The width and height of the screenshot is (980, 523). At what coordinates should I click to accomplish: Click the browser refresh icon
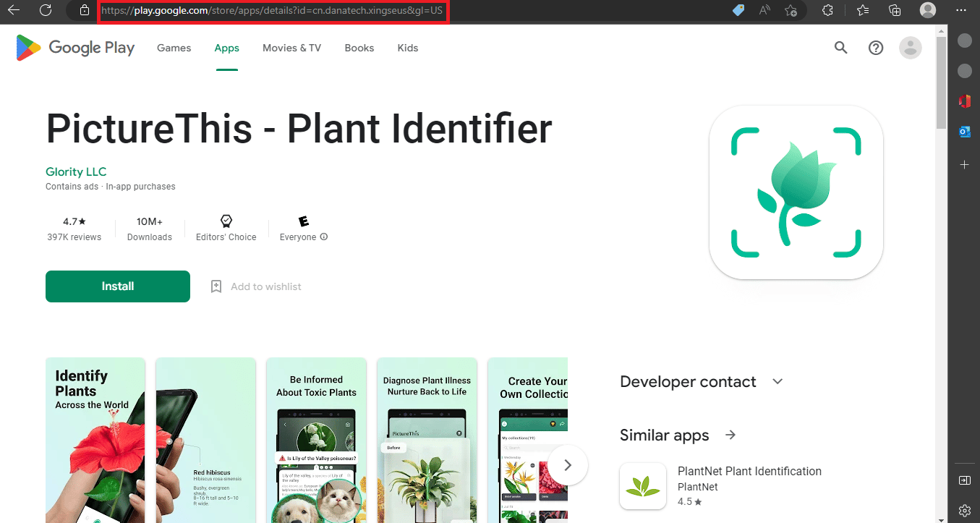click(46, 10)
